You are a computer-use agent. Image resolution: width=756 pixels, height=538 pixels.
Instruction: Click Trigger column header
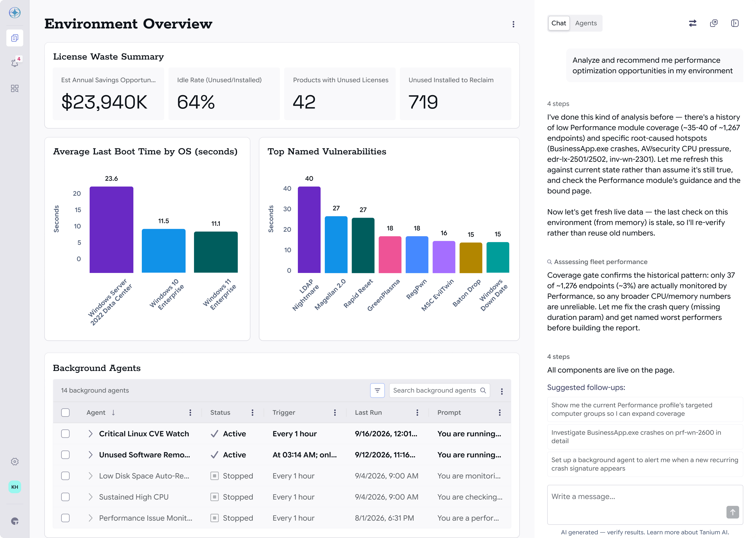284,412
